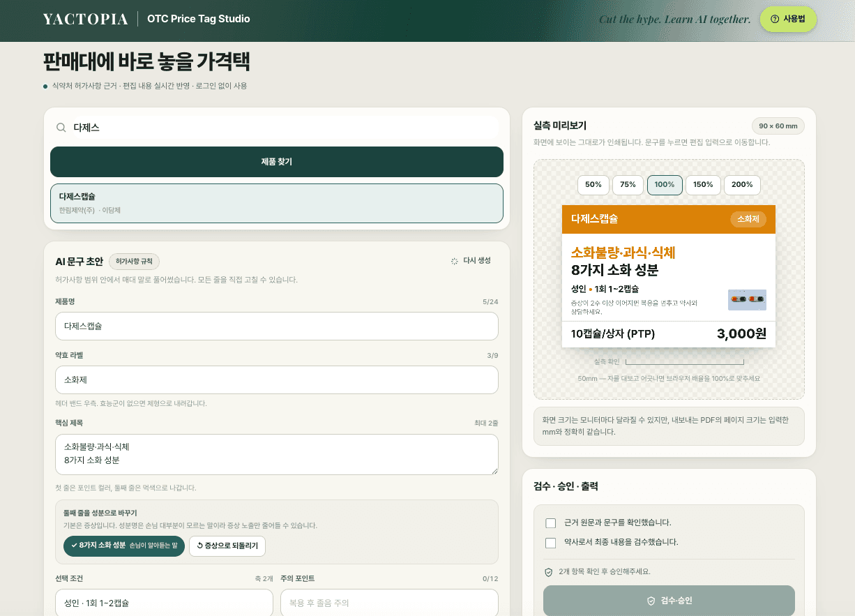This screenshot has height=616, width=855.
Task: Set preview zoom to 200%
Action: click(742, 185)
